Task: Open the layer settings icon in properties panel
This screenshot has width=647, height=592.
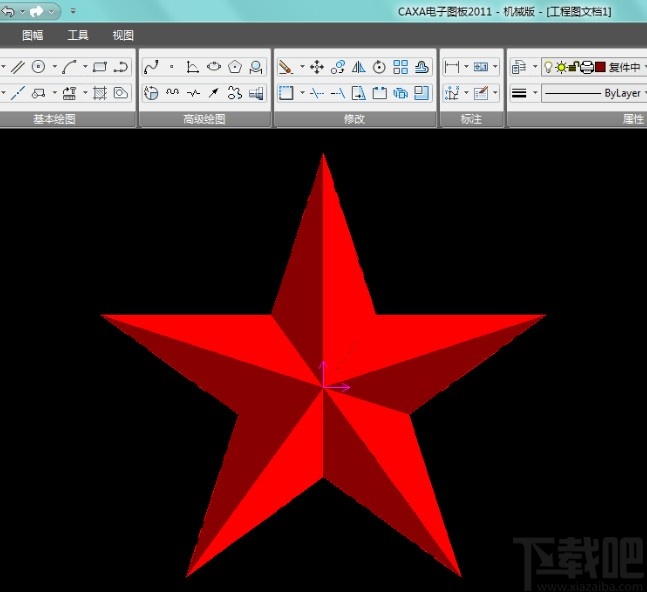Action: tap(519, 67)
